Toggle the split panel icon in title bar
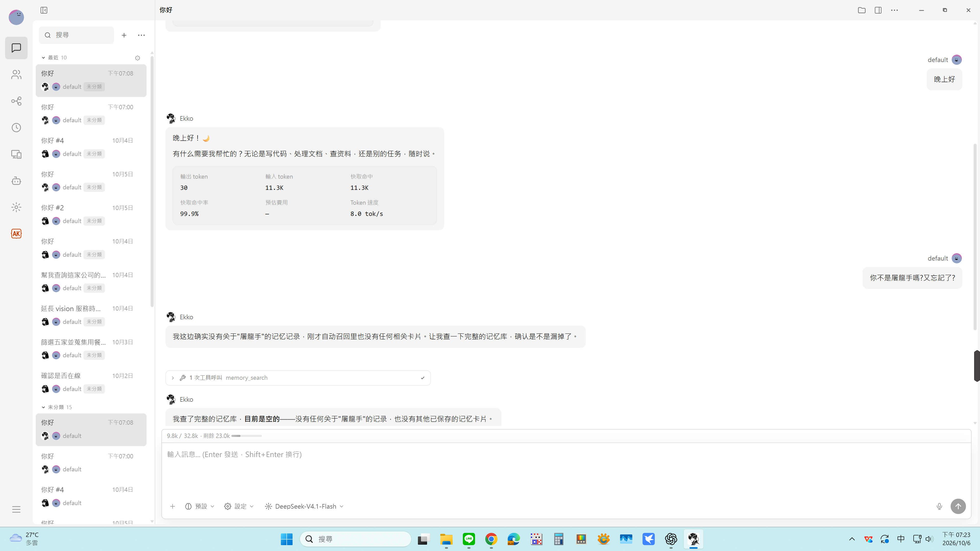The image size is (980, 551). coord(878,10)
